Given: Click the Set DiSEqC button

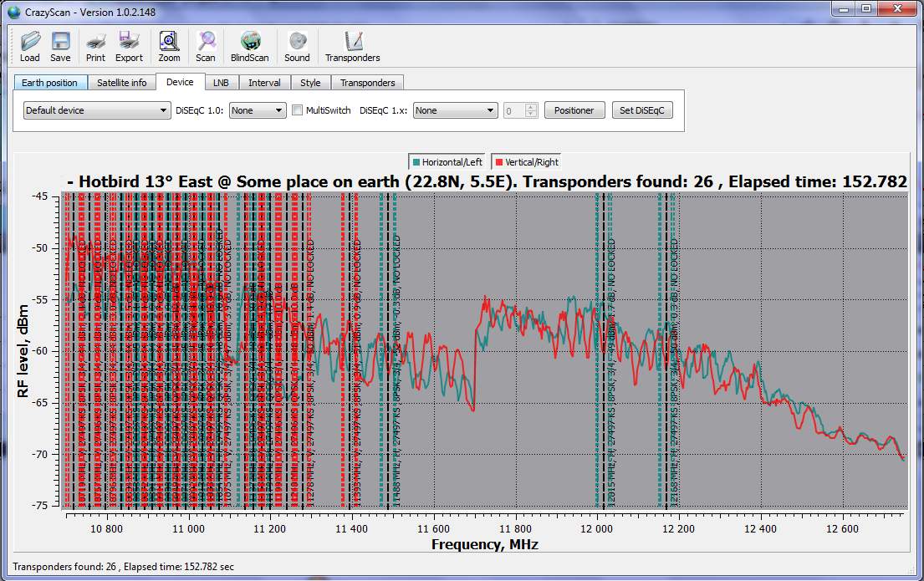Looking at the screenshot, I should coord(641,110).
